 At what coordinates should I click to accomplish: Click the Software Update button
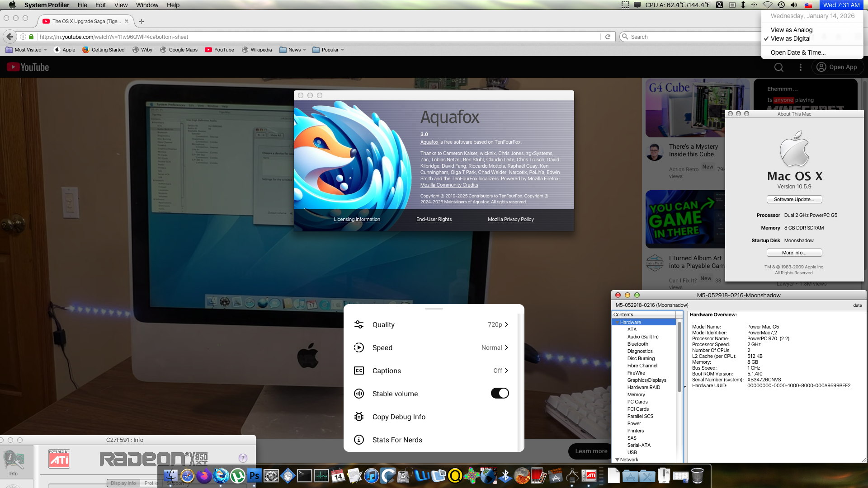(794, 199)
